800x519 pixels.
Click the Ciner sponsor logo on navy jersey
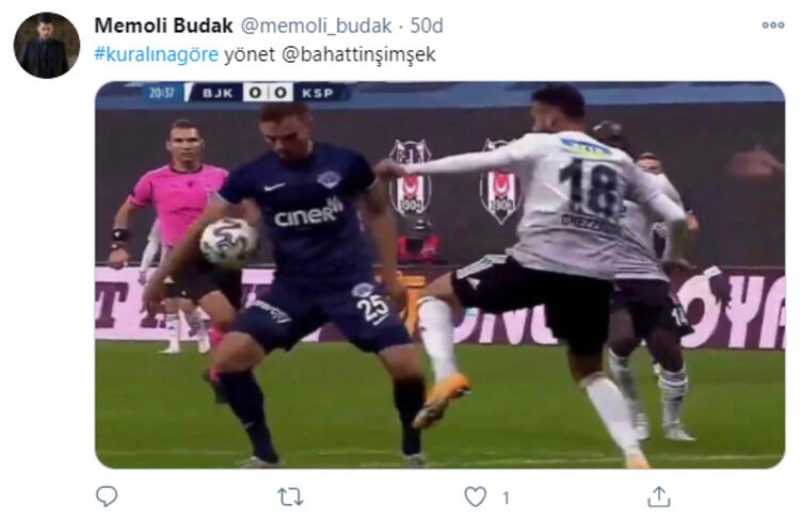coord(308,214)
